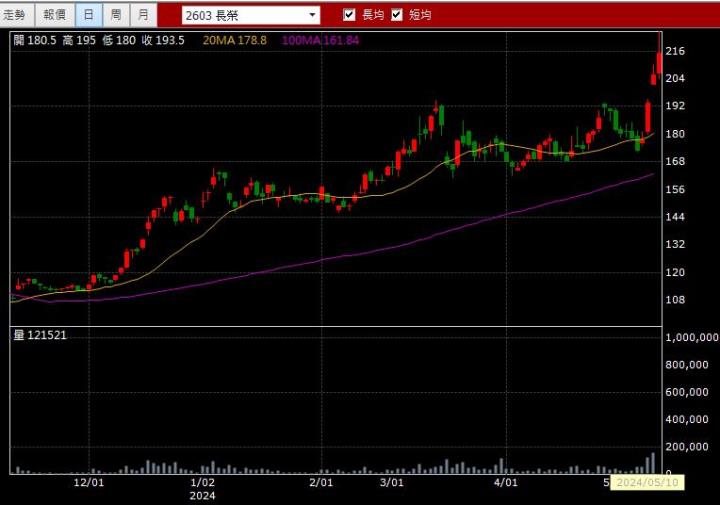Screen dimensions: 720x505
Task: Select the 日 daily chart button
Action: 89,15
